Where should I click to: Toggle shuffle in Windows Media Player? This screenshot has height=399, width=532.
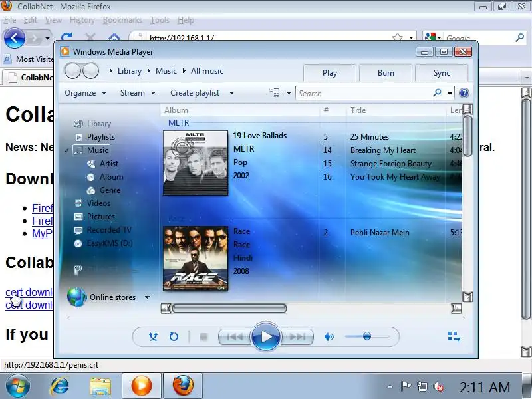point(153,336)
